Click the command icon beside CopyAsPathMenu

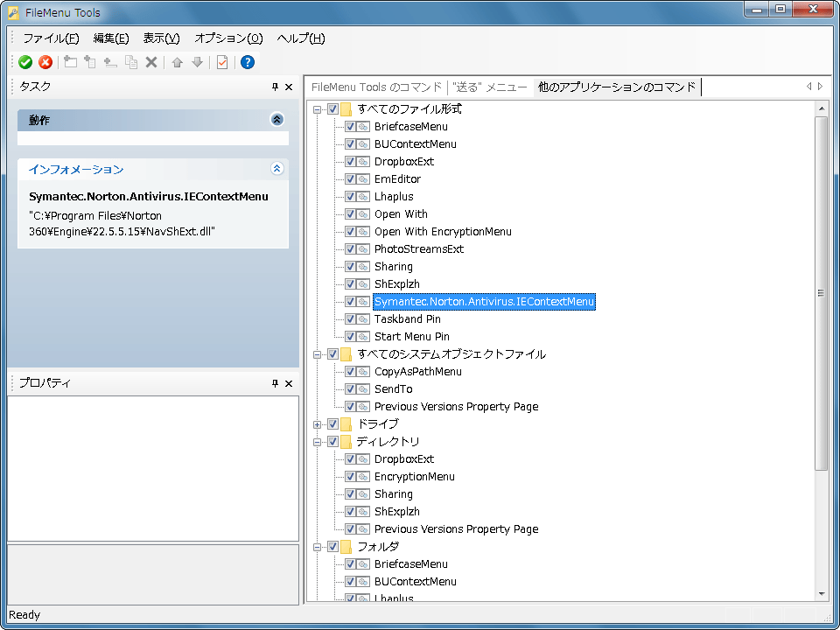click(363, 372)
